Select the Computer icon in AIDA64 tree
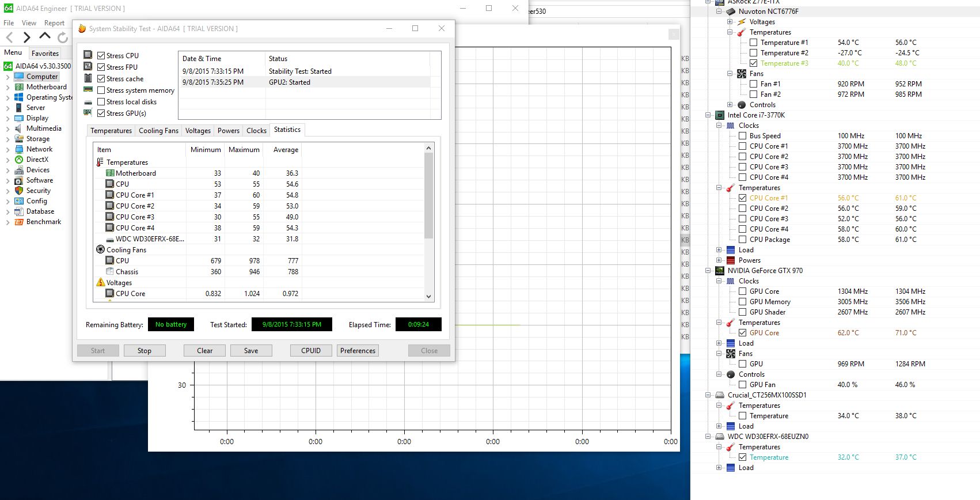This screenshot has width=980, height=500. point(19,77)
